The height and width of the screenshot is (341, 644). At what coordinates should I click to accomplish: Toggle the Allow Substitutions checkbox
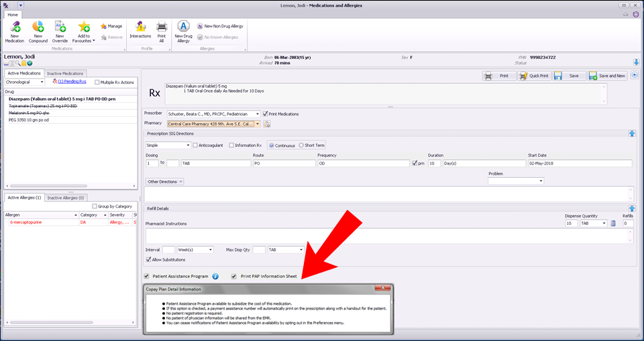[x=148, y=260]
